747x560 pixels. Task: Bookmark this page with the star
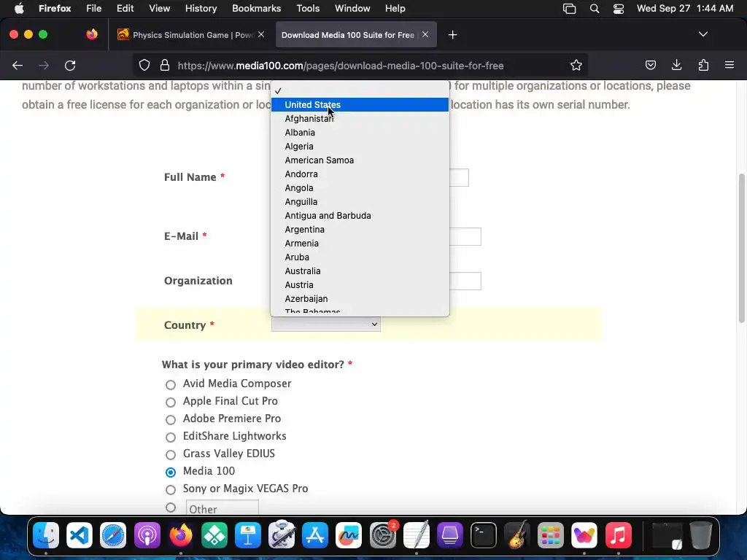(x=576, y=65)
